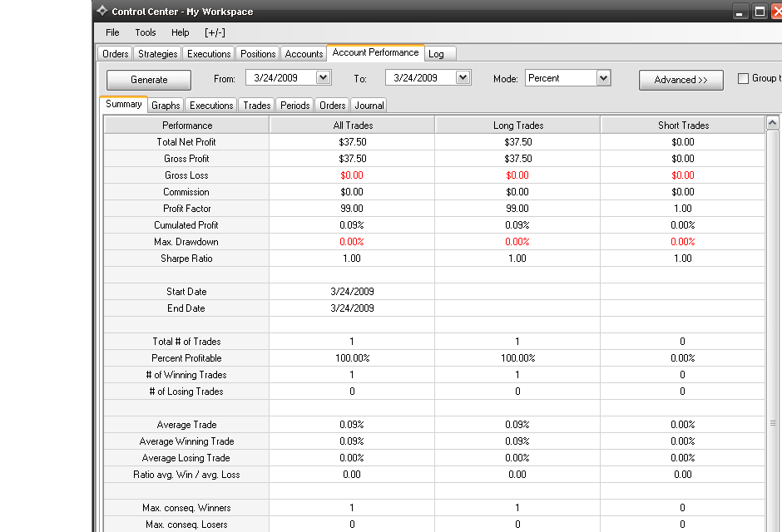Open the Orders sub-tab next to Periods
This screenshot has height=532, width=782.
coord(333,105)
